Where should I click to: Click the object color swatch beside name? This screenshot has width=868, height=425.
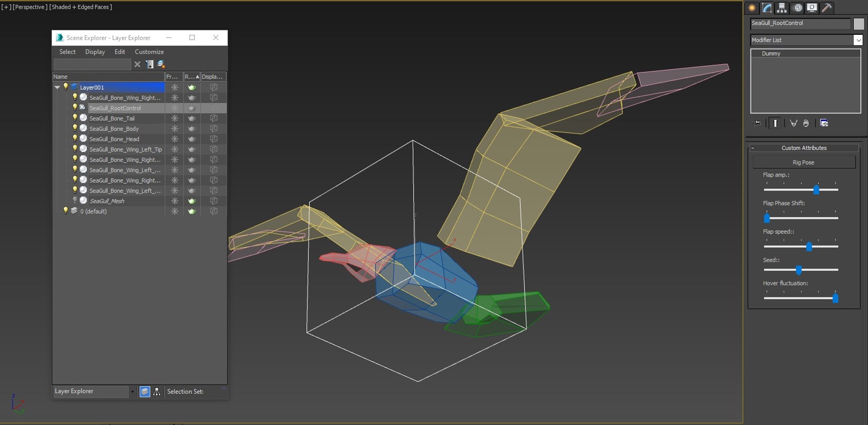pyautogui.click(x=859, y=24)
